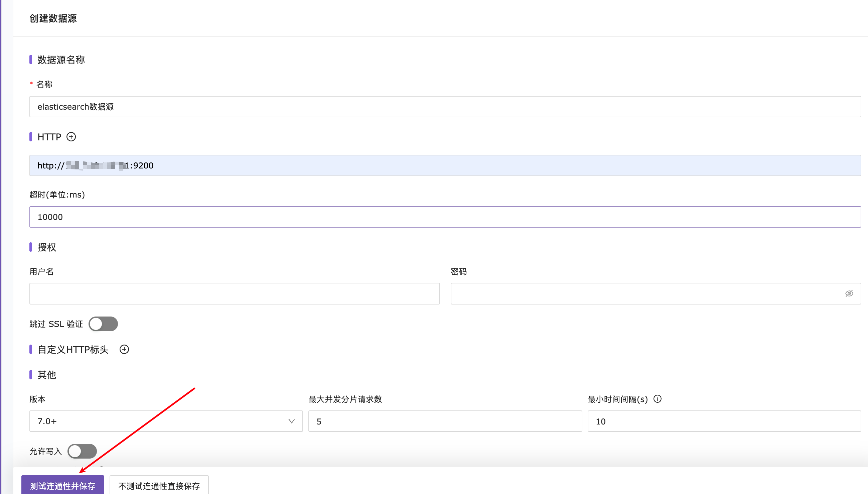This screenshot has height=494, width=868.
Task: Focus the username input field
Action: [234, 293]
